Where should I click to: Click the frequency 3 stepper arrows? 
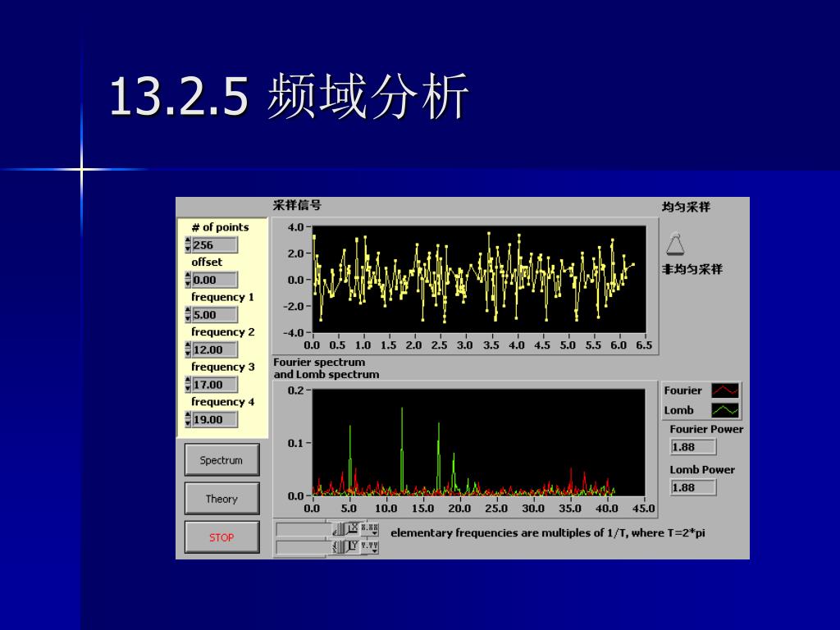pyautogui.click(x=188, y=385)
